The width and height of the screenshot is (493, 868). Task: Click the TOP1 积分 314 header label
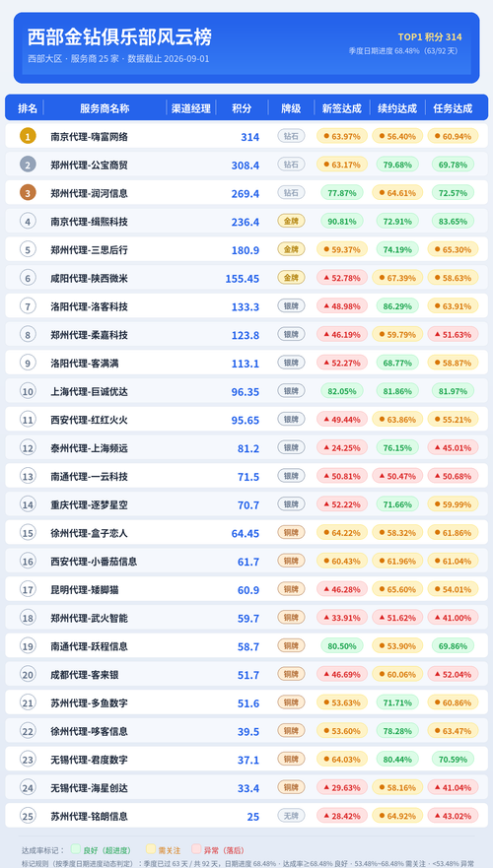[x=430, y=37]
